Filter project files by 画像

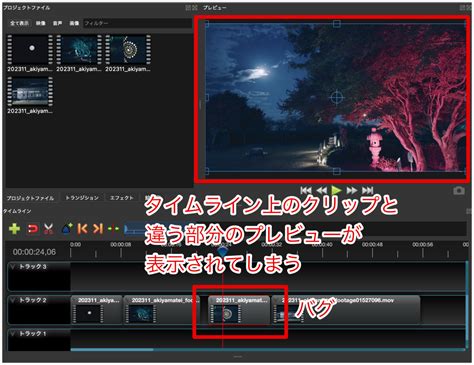tap(74, 23)
